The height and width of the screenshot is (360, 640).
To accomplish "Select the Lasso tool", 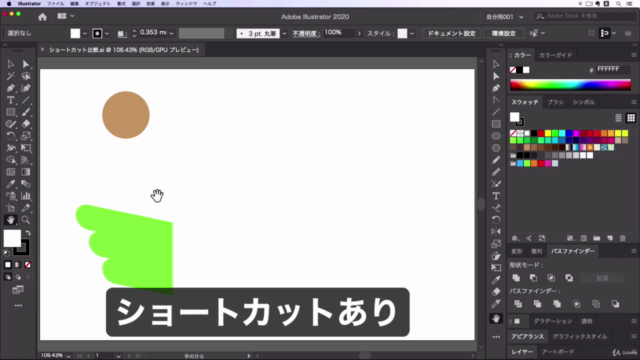I will click(x=26, y=76).
